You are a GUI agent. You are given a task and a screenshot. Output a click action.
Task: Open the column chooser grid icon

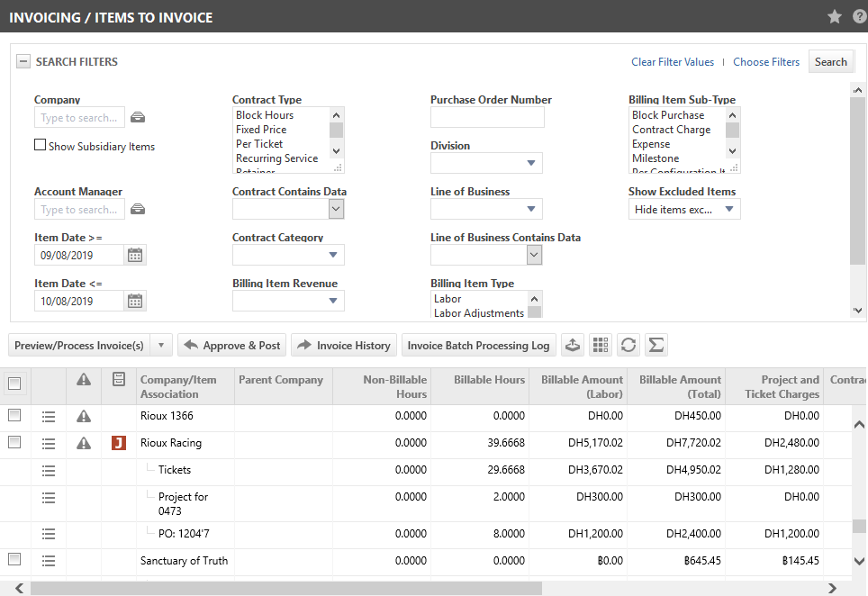601,345
